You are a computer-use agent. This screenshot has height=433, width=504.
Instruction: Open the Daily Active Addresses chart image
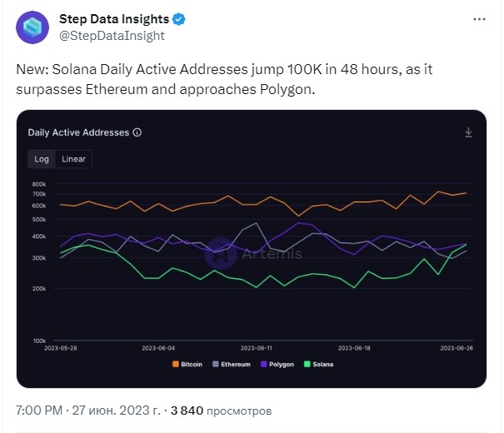tap(252, 249)
